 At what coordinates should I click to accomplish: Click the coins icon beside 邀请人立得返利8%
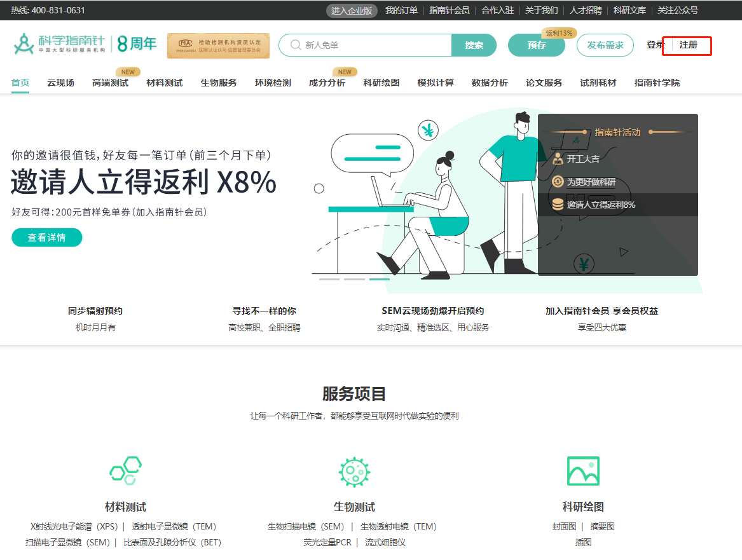[x=558, y=205]
